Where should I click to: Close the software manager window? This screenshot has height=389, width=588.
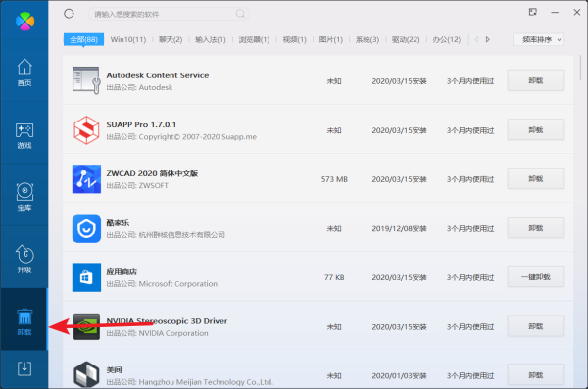tap(577, 13)
